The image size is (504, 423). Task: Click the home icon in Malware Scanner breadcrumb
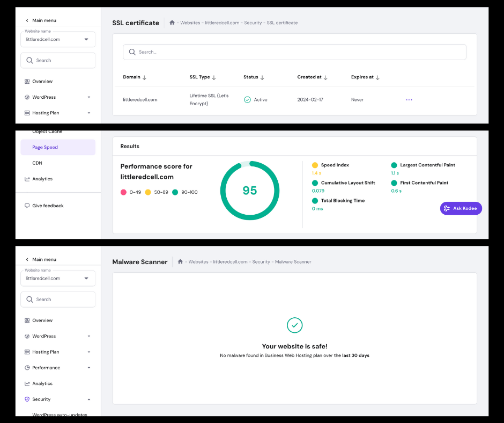[180, 262]
